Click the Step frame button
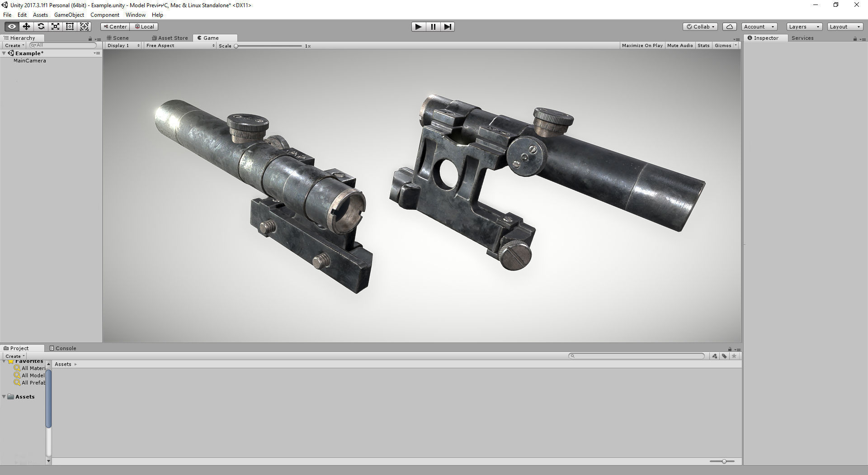Screen dimensions: 868x475 (x=447, y=27)
